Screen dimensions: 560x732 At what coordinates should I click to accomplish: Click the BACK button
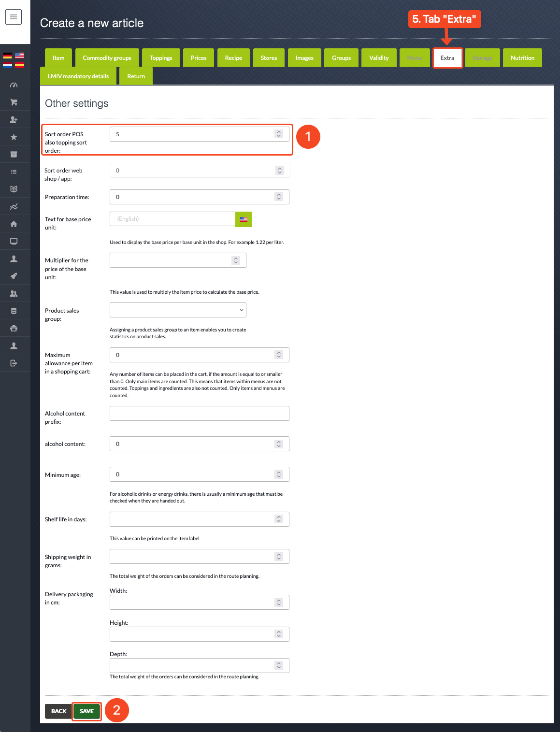58,711
